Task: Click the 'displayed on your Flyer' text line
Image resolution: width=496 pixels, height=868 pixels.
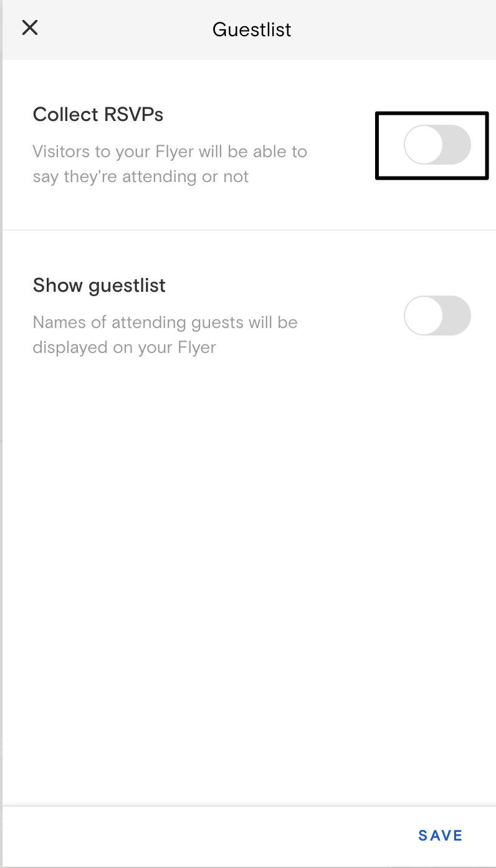Action: click(x=124, y=347)
